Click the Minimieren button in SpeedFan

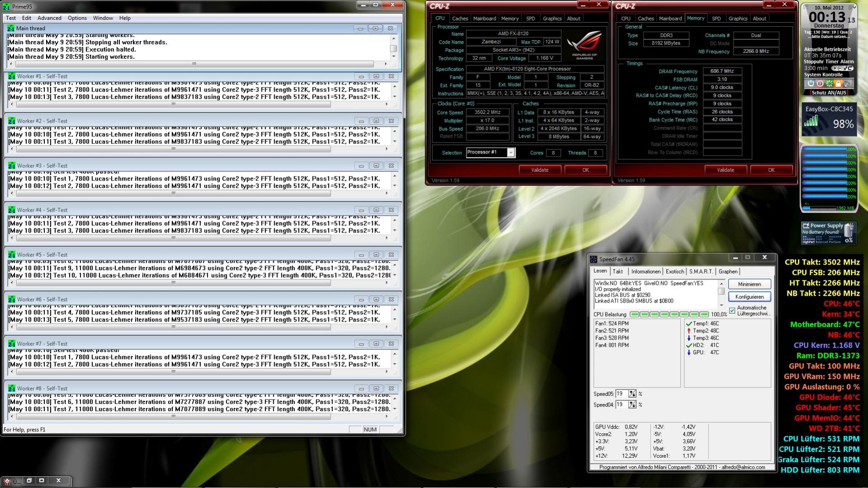tap(749, 284)
